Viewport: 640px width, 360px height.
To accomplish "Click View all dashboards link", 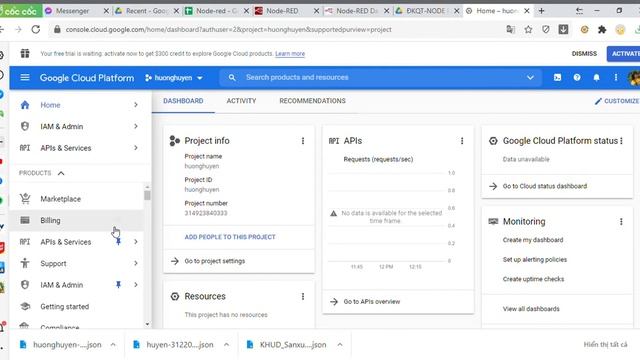I will (531, 309).
